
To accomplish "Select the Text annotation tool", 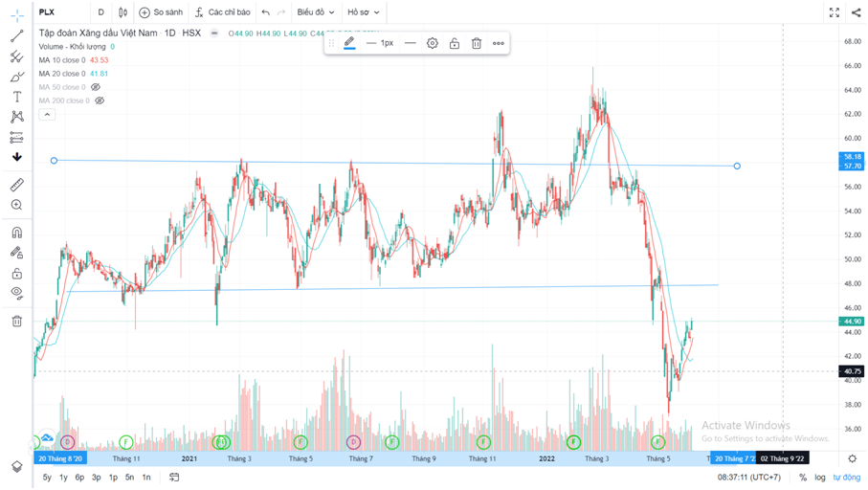I will 16,97.
